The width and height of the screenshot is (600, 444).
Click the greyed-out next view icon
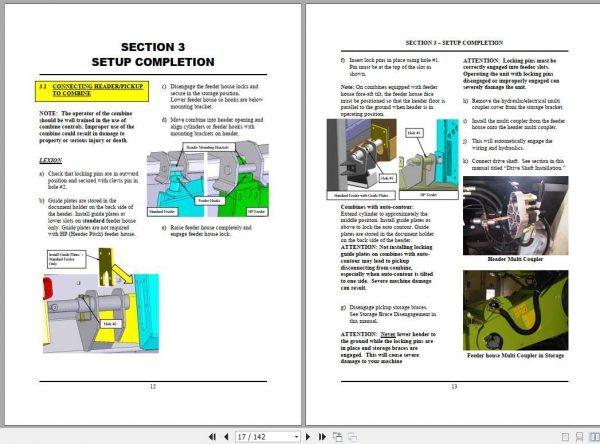point(352,437)
